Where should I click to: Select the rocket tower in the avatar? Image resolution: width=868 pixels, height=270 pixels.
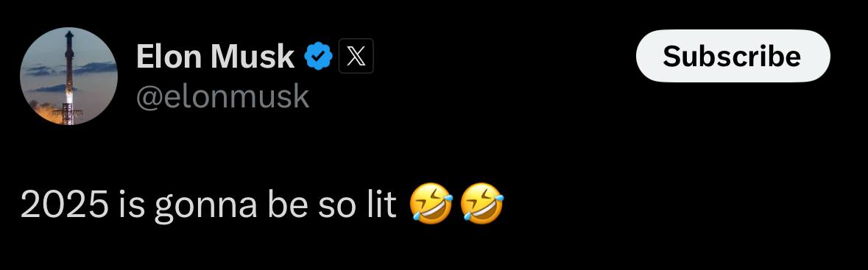coord(68,77)
